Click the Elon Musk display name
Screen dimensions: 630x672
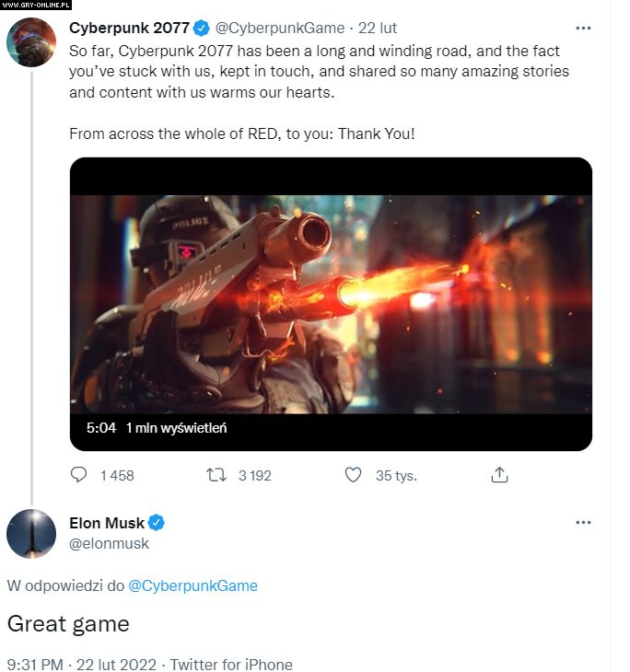pyautogui.click(x=107, y=523)
